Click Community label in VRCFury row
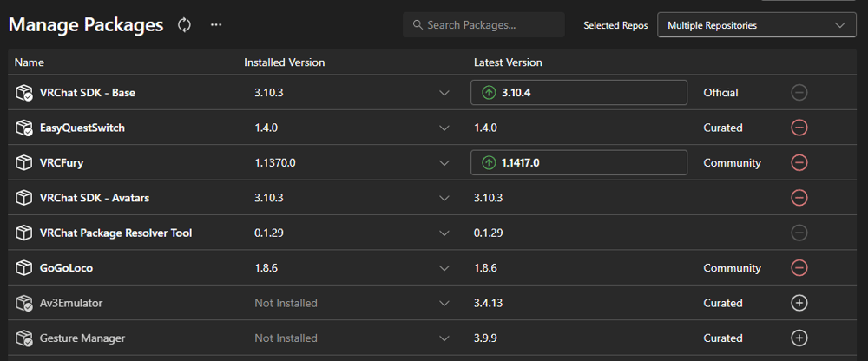 point(732,163)
